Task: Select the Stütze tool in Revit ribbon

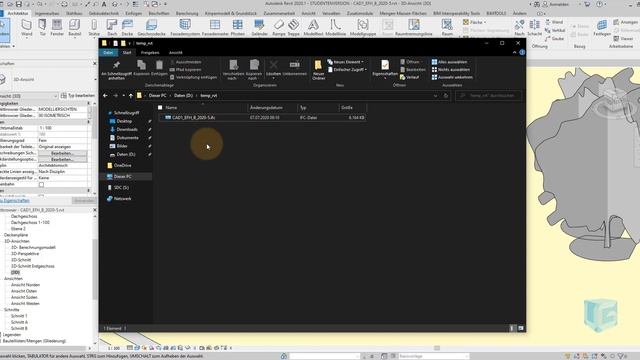Action: (94, 28)
